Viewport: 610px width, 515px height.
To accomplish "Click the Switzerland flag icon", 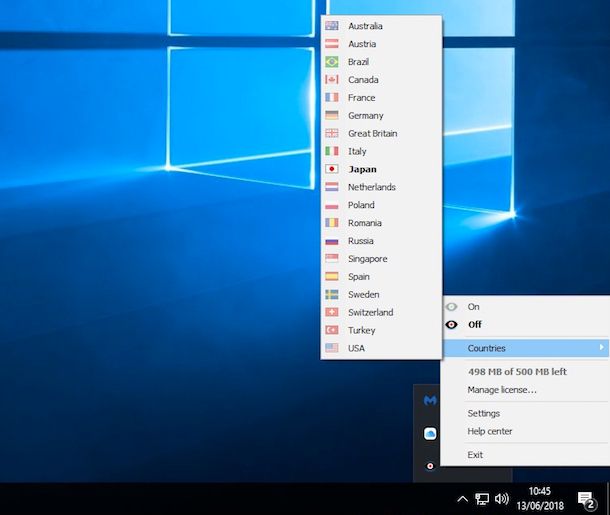I will (x=332, y=312).
